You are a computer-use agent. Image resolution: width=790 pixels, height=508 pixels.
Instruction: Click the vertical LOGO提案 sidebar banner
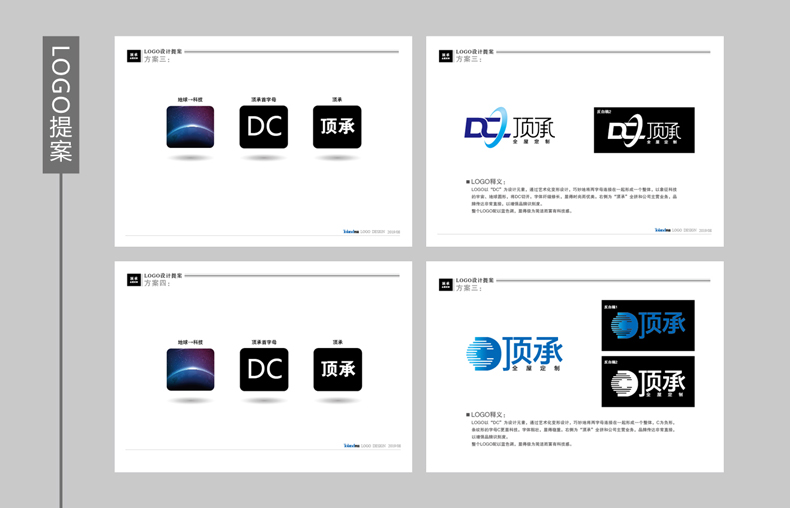61,104
